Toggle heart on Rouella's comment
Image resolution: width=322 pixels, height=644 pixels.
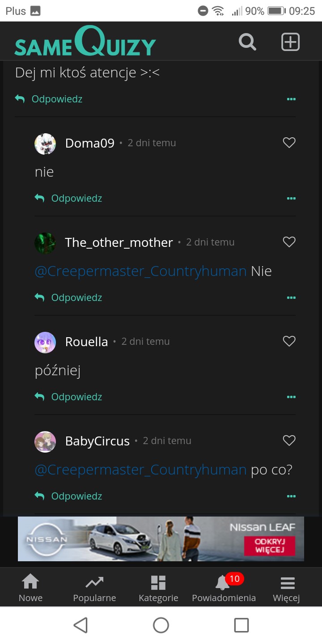click(x=289, y=341)
